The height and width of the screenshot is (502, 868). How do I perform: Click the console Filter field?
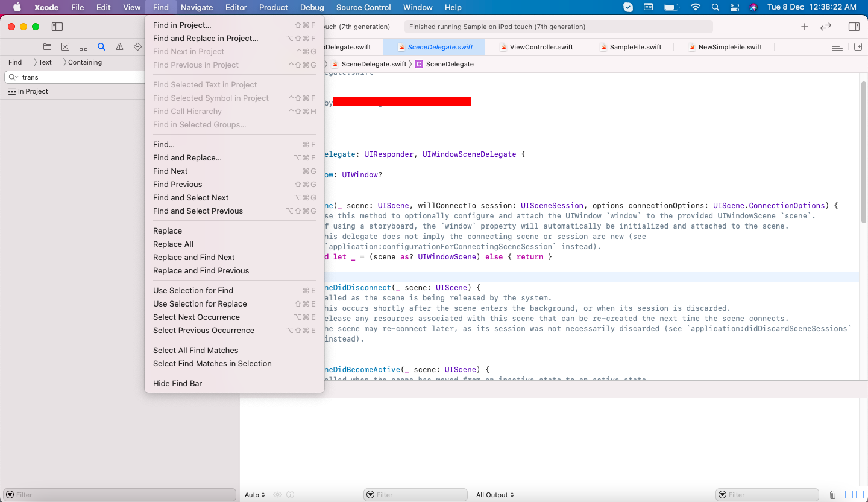point(767,495)
